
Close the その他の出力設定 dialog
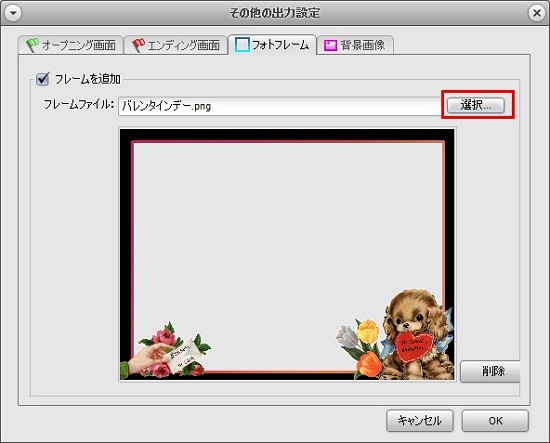click(x=537, y=13)
